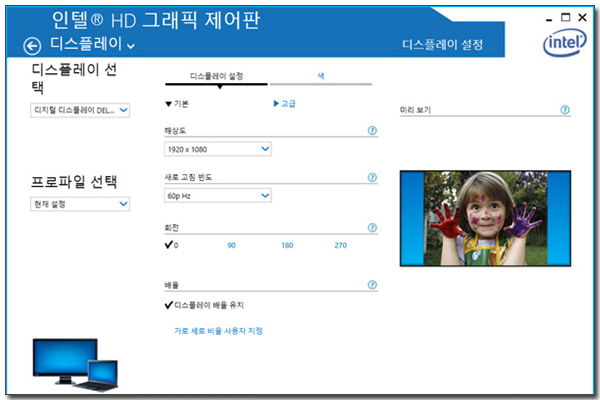This screenshot has width=600, height=400.
Task: Go back using the circled arrow icon
Action: click(32, 46)
